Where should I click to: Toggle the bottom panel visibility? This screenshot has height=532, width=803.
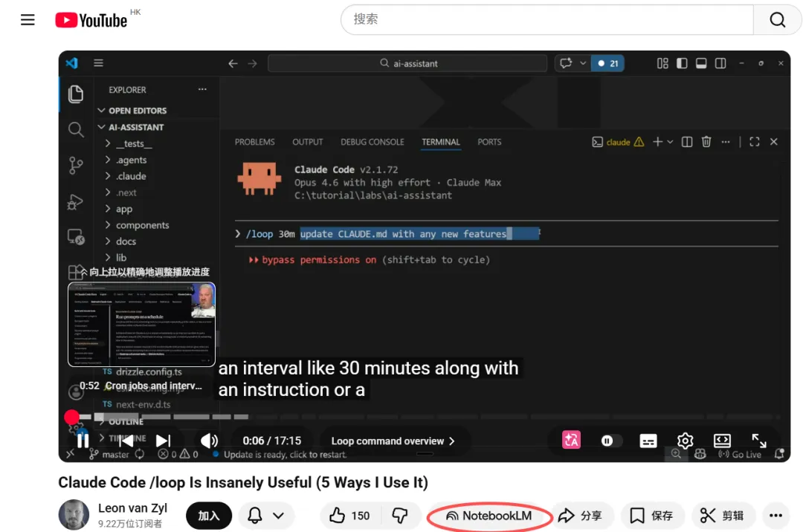(701, 63)
